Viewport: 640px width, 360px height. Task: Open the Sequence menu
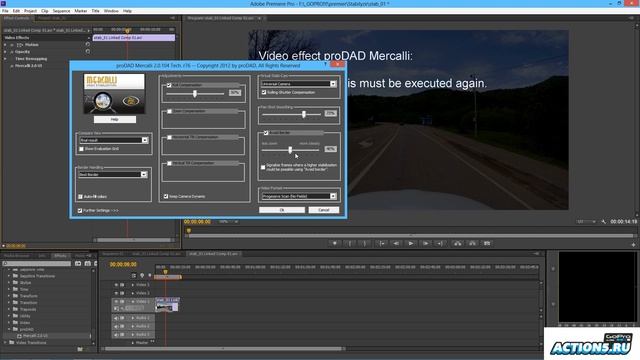[61, 11]
